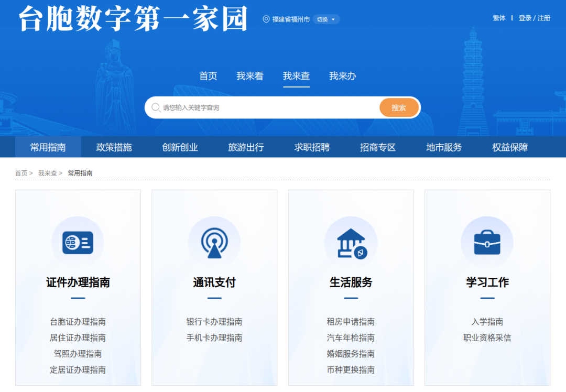Click the location pin icon beside 福建省福州市
Image resolution: width=566 pixels, height=392 pixels.
pos(266,19)
